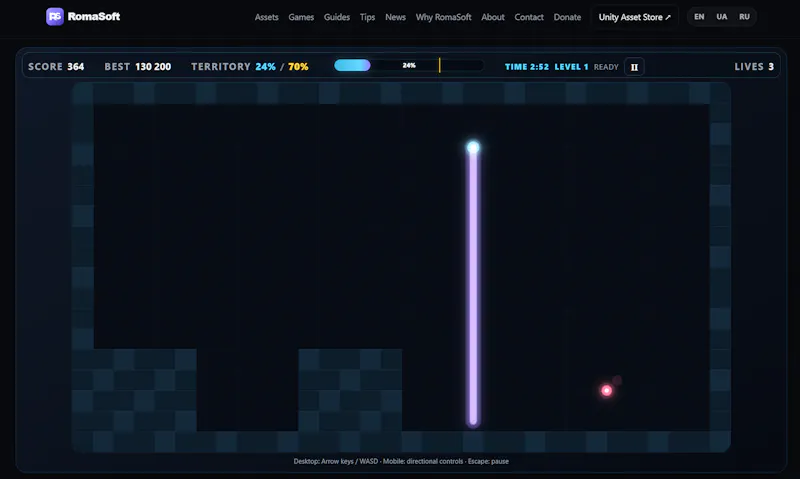Screen dimensions: 800x479
Task: Open the Unity Asset Store link
Action: click(x=635, y=17)
